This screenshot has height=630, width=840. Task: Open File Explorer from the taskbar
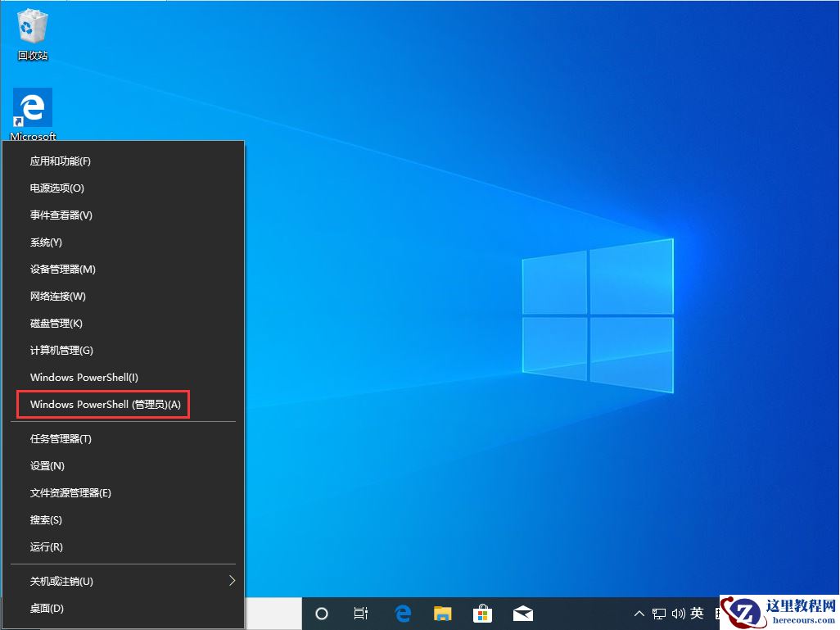coord(442,613)
